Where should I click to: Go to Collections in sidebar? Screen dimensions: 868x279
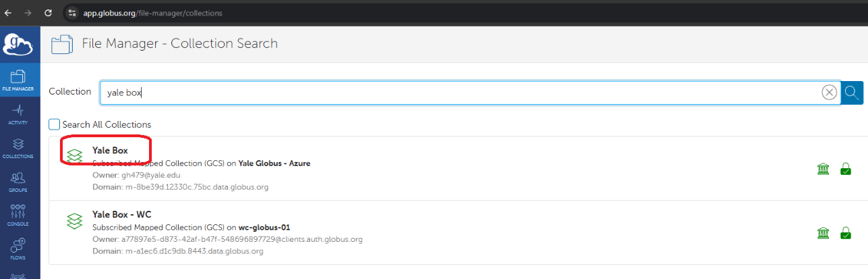(x=19, y=147)
